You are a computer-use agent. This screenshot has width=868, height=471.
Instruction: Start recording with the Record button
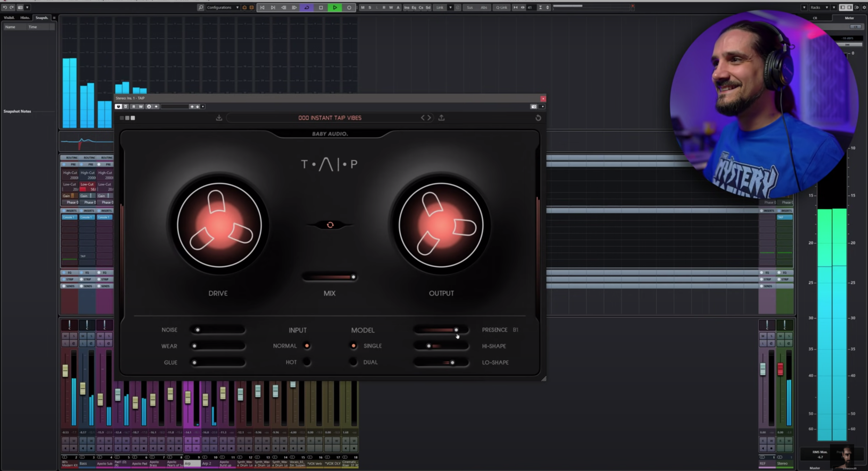click(x=349, y=7)
